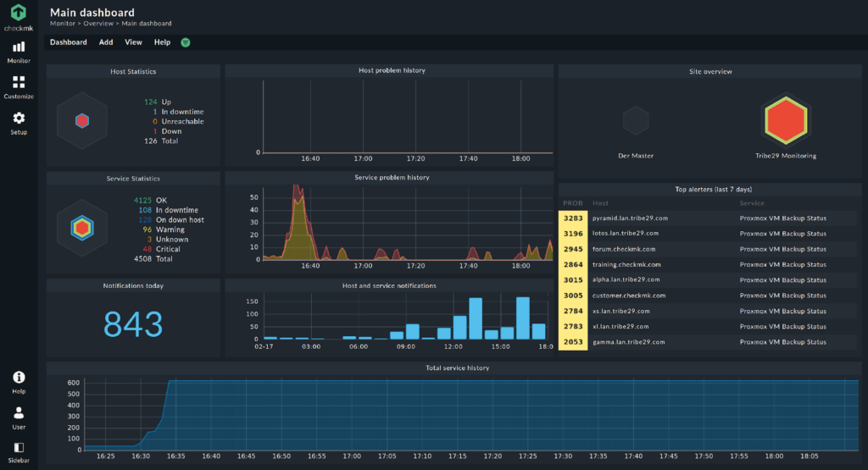Click gamma.lan.tribe29.com host

[628, 342]
